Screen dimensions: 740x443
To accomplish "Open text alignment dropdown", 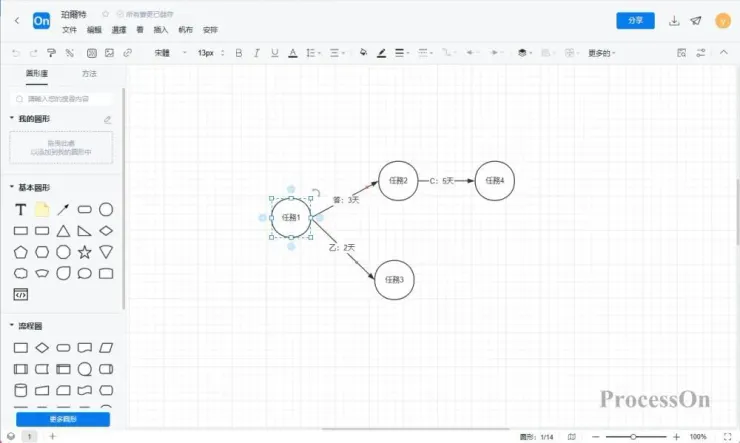I will 337,53.
